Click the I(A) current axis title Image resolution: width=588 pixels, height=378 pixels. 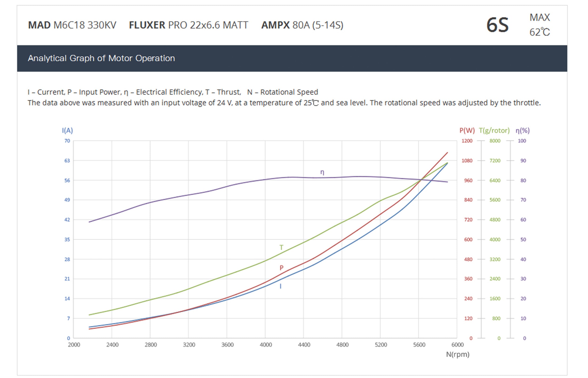coord(67,130)
